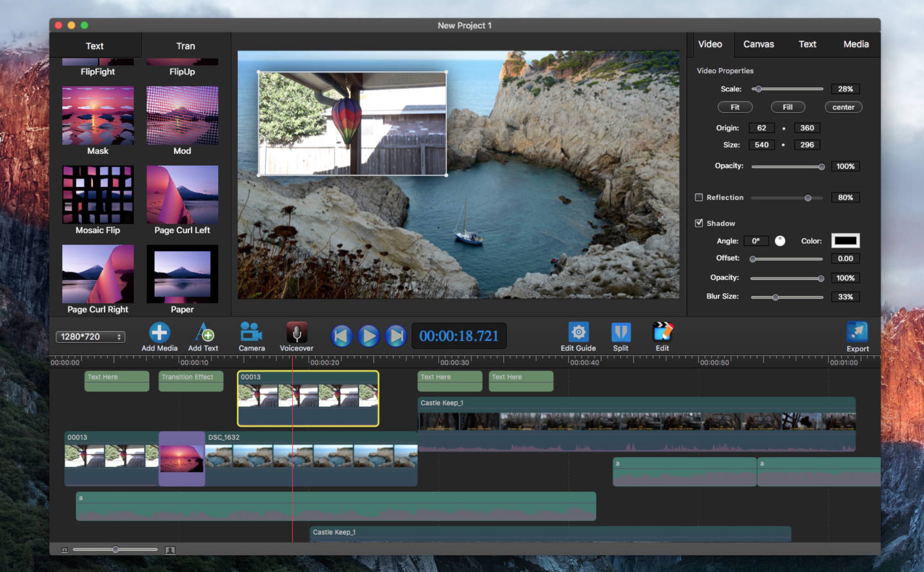Open the 1280*720 resolution dropdown
Viewport: 924px width, 572px height.
90,337
